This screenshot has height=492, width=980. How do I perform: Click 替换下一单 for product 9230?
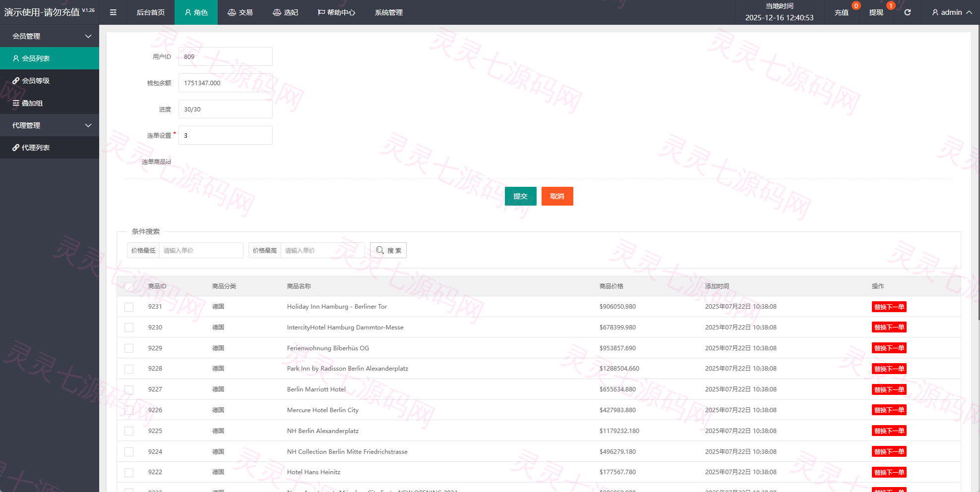tap(889, 327)
